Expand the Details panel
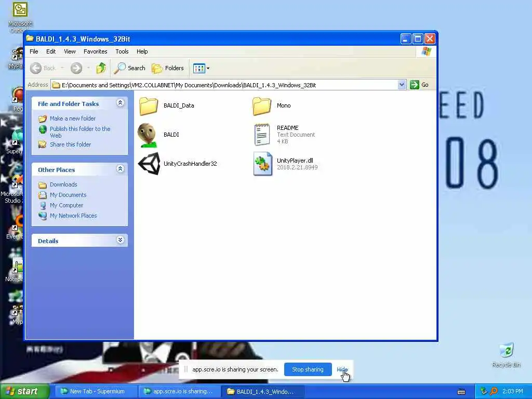This screenshot has width=532, height=399. coord(120,240)
